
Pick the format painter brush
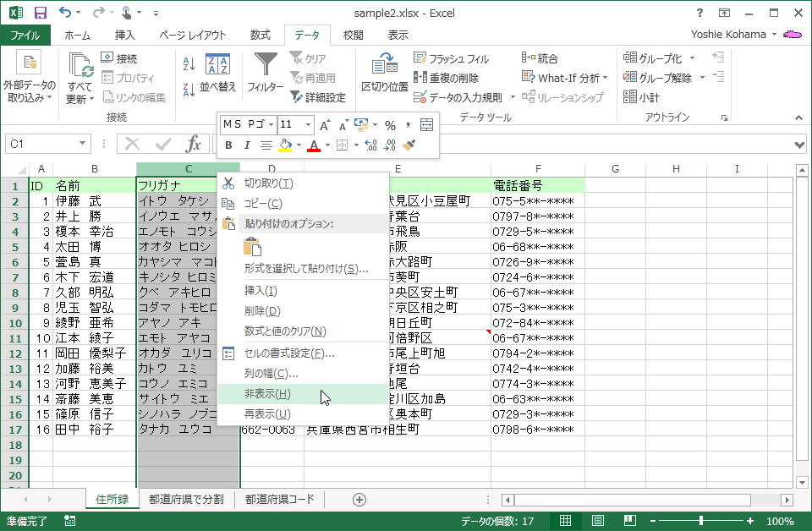tap(409, 145)
